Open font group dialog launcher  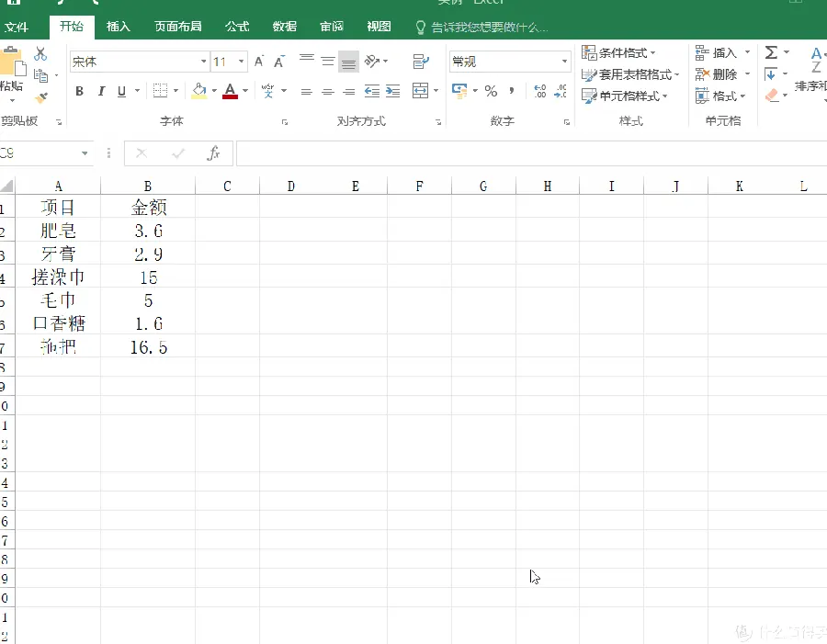pos(285,122)
